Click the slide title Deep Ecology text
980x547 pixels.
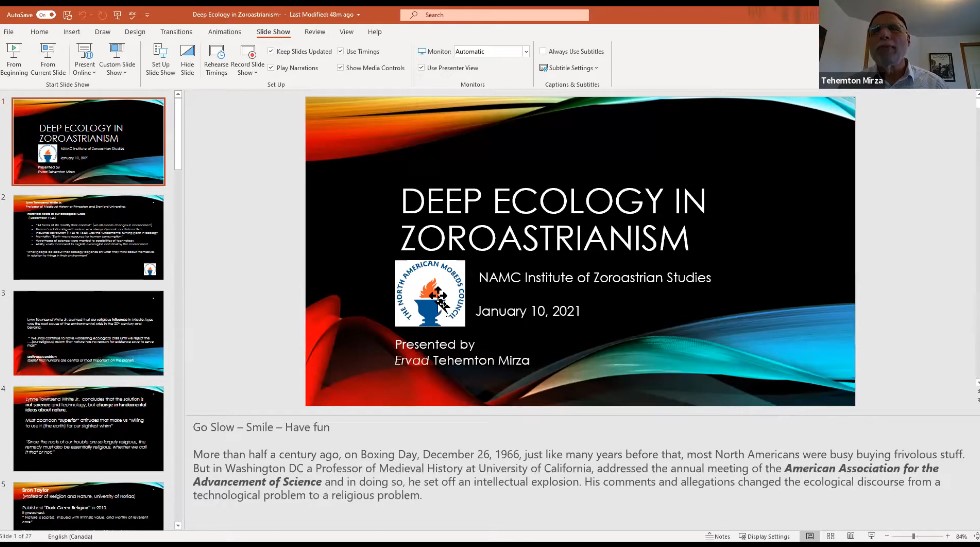tap(553, 219)
